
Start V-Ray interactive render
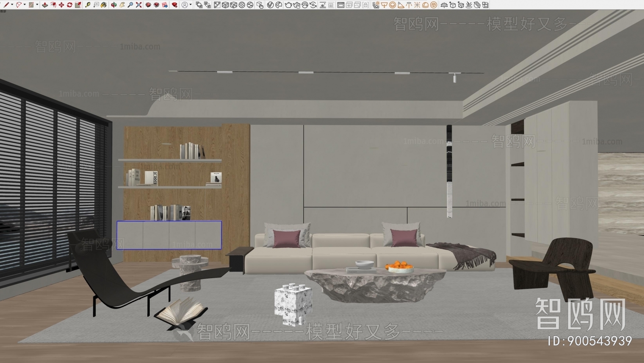click(297, 5)
